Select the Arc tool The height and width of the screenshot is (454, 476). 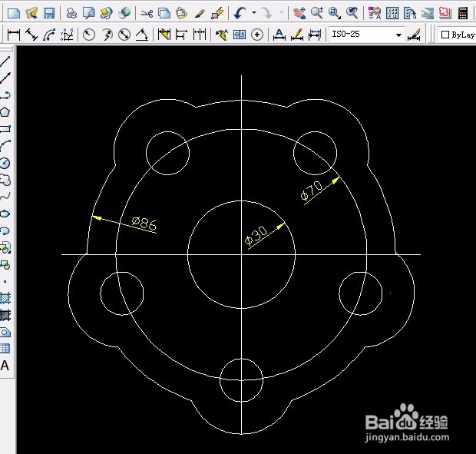tap(5, 146)
